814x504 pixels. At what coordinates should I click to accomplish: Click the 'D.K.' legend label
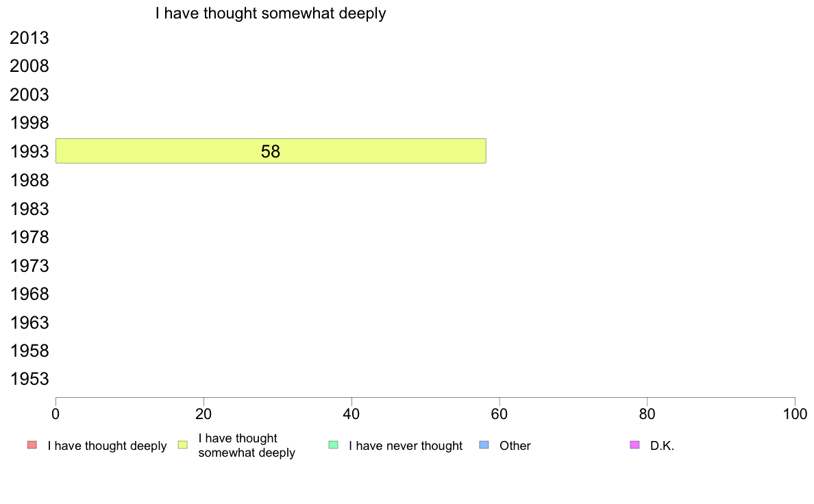[x=663, y=446]
